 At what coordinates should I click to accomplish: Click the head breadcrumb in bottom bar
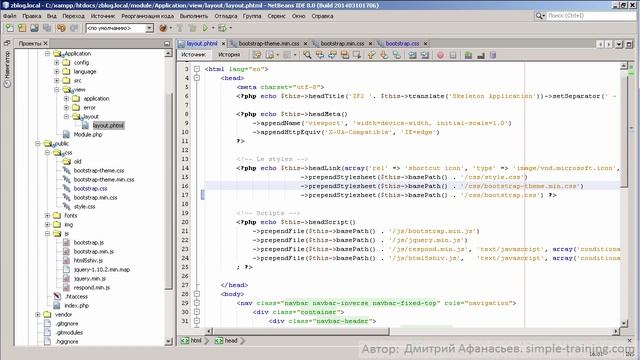[227, 340]
